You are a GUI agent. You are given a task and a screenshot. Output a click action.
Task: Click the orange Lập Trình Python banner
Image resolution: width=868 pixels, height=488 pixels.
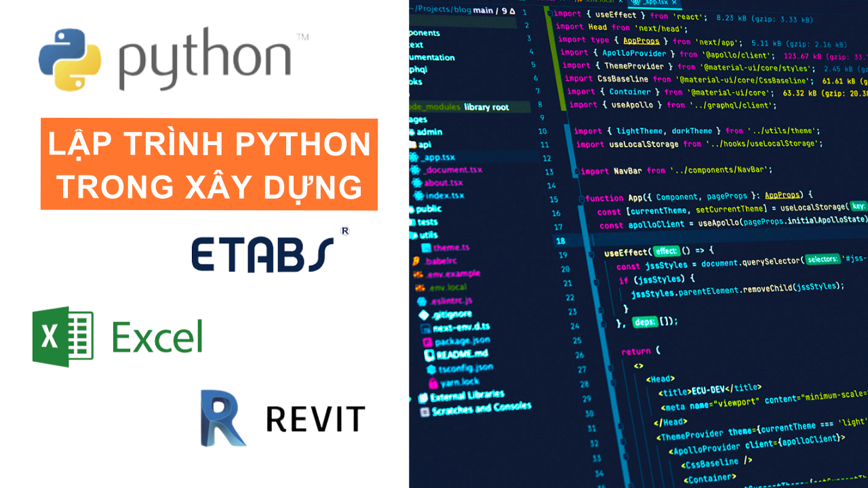(x=209, y=164)
